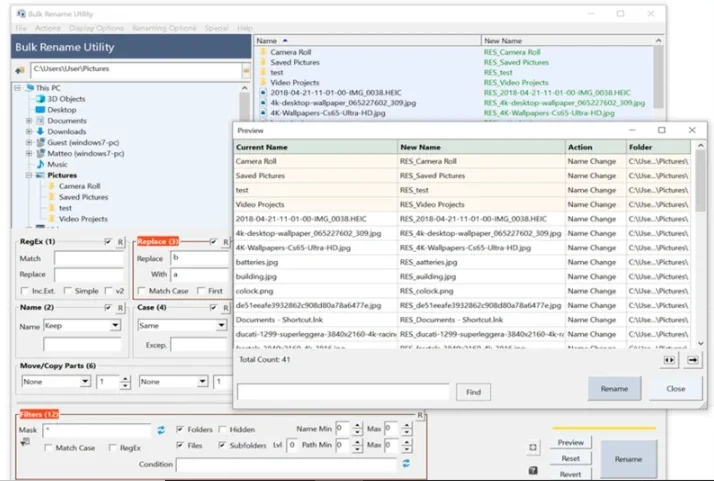Open the Help menu
Screen dimensions: 714x481
click(x=245, y=28)
